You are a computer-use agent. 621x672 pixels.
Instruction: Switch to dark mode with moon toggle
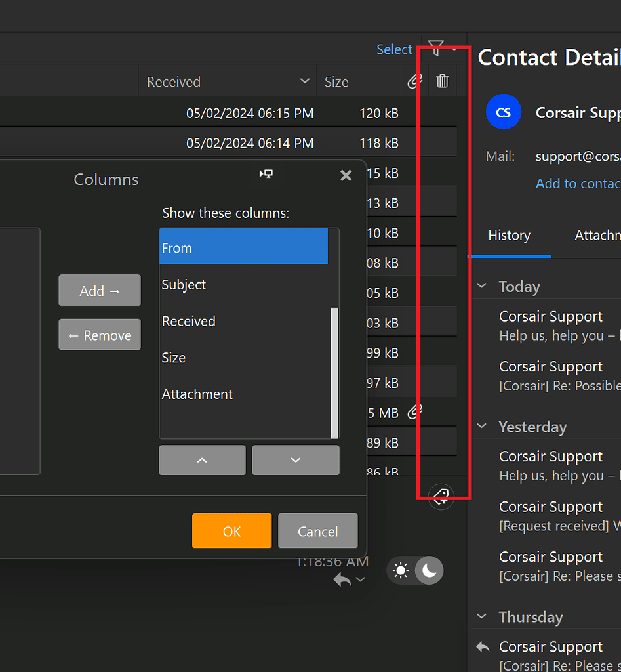tap(430, 571)
